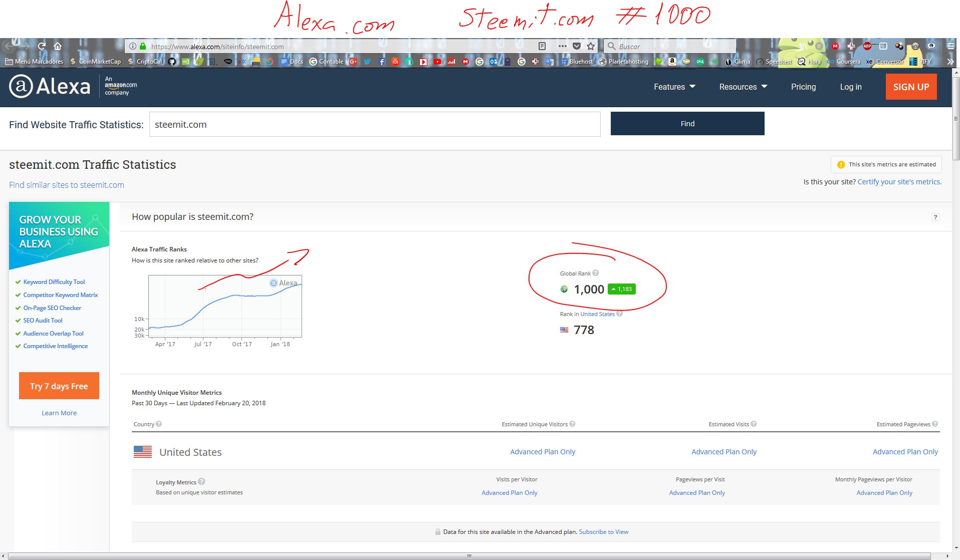Open the Pricing page
The image size is (960, 560).
[x=803, y=87]
